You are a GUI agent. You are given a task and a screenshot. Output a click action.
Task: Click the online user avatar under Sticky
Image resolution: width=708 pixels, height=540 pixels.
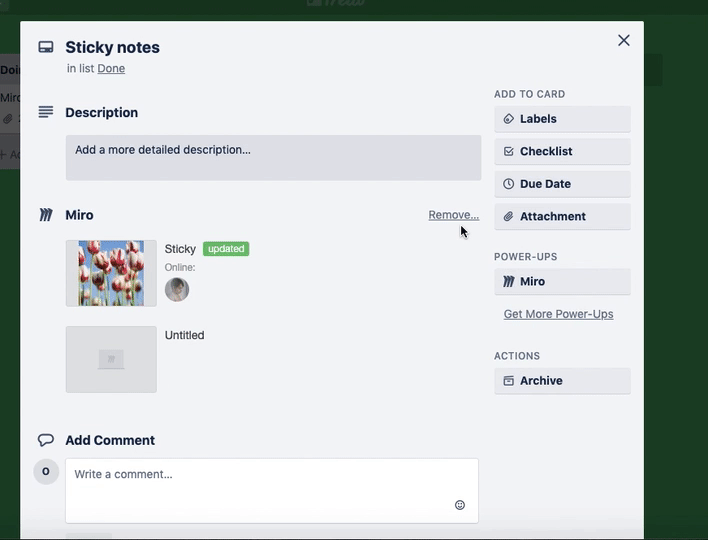coord(177,290)
